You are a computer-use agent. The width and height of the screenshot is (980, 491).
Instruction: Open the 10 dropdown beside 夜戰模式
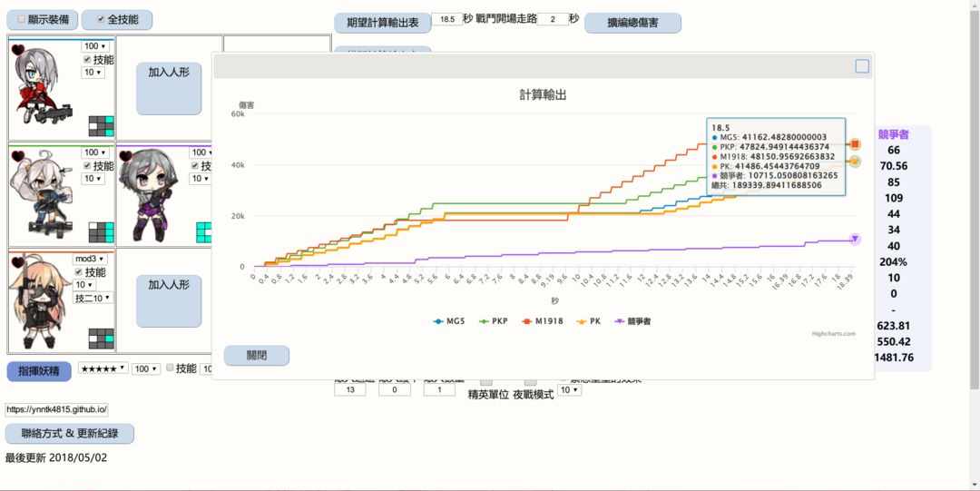pyautogui.click(x=569, y=389)
